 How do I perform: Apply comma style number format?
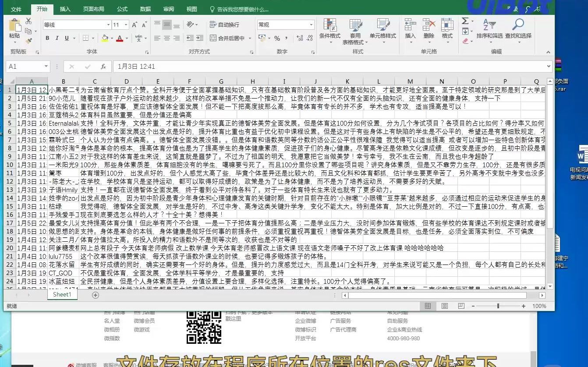pos(287,39)
